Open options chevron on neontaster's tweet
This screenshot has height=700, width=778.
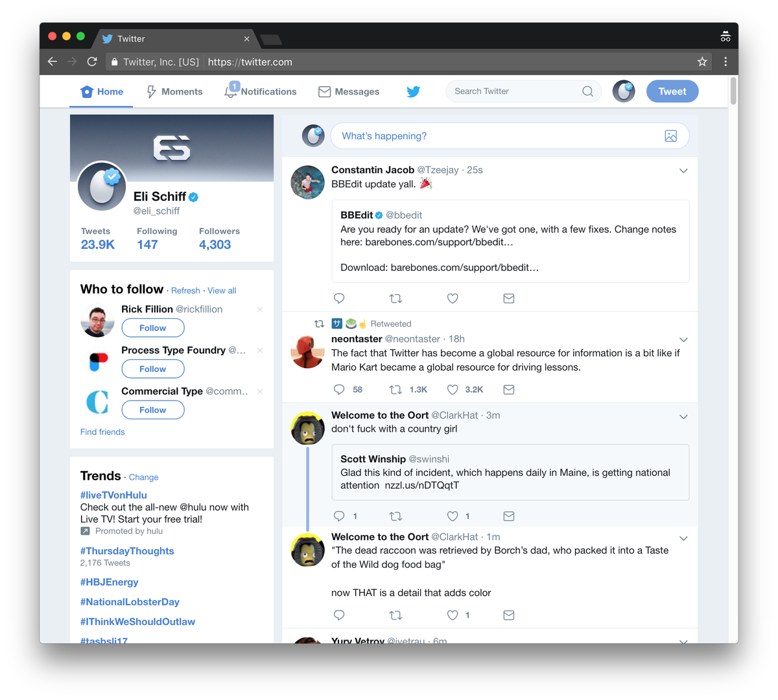pos(683,340)
